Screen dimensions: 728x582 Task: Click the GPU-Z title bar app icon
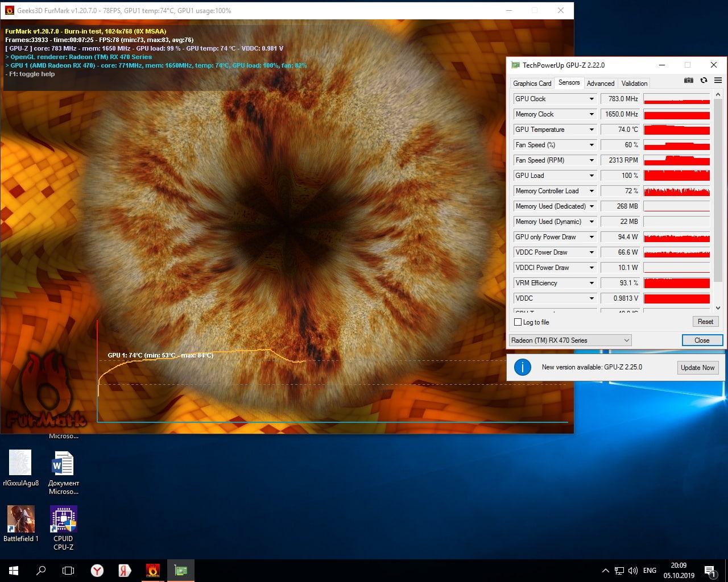point(515,65)
